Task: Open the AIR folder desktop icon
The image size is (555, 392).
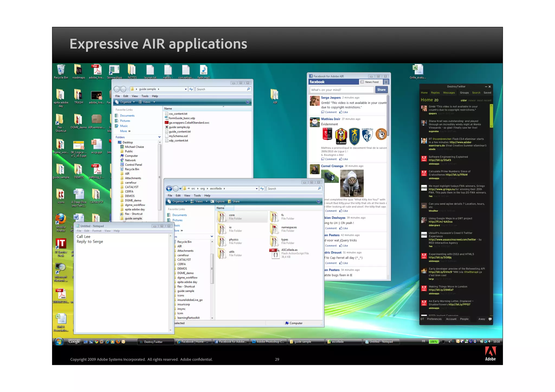Action: click(275, 96)
